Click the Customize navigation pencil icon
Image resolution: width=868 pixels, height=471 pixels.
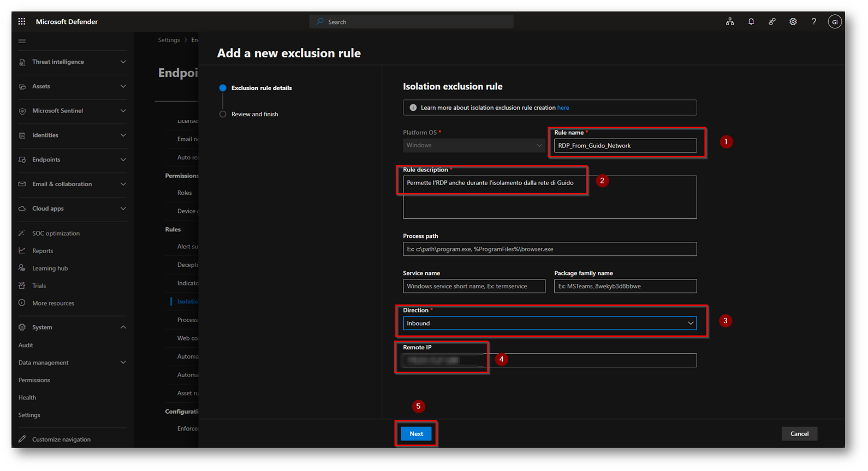click(x=22, y=439)
